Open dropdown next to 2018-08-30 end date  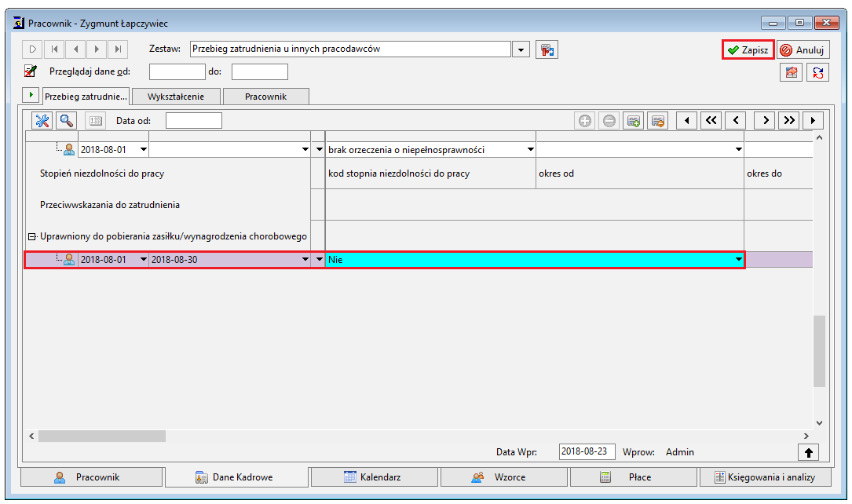click(x=305, y=260)
